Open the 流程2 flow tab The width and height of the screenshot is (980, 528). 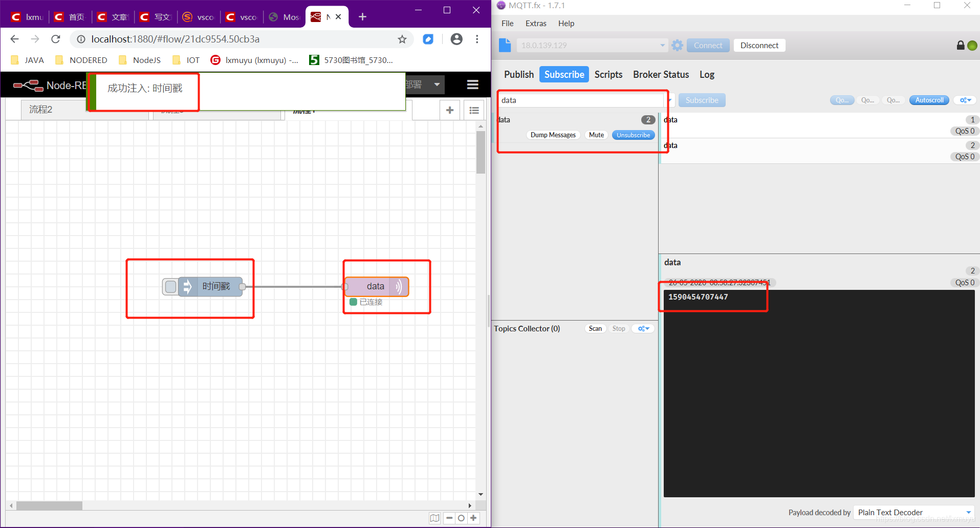click(x=54, y=110)
